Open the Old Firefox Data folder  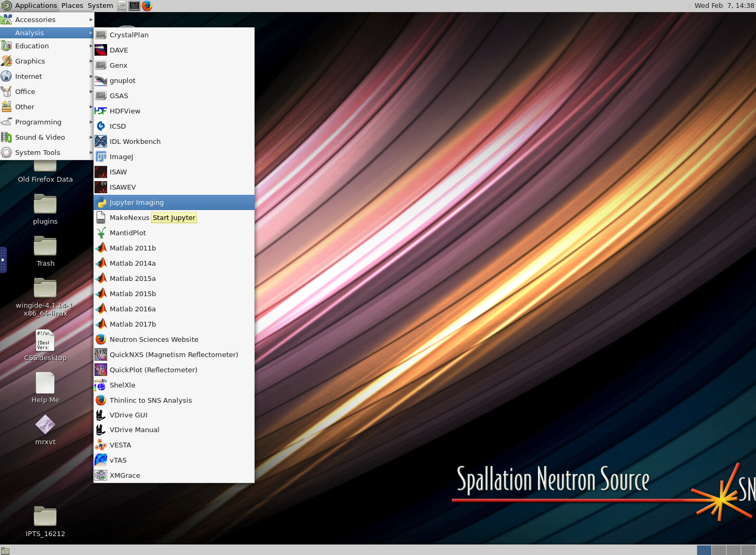pyautogui.click(x=45, y=173)
